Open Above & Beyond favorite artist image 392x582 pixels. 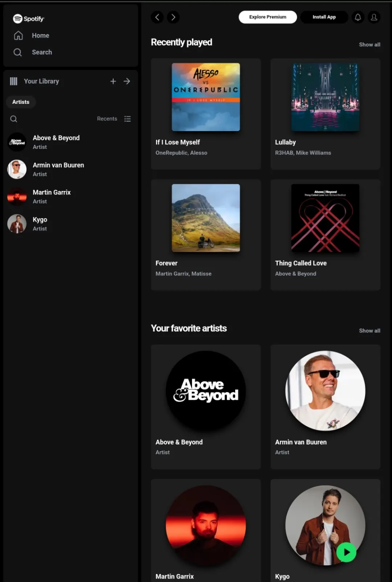206,391
